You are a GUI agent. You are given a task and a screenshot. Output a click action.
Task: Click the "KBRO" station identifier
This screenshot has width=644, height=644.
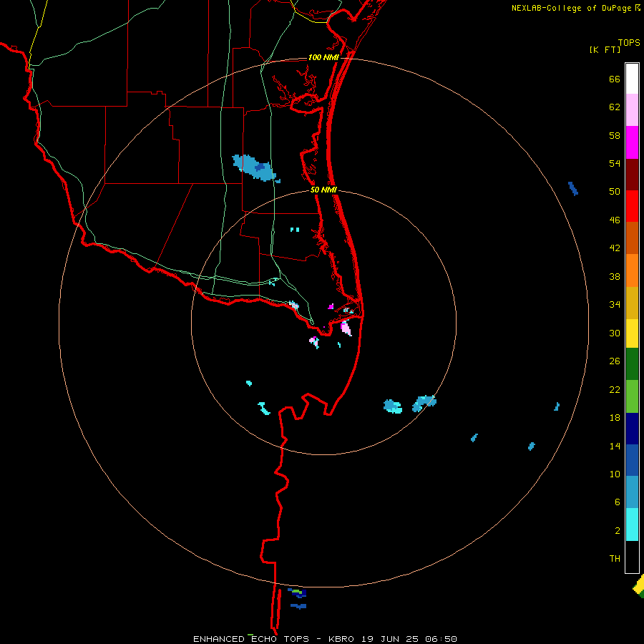(343, 639)
